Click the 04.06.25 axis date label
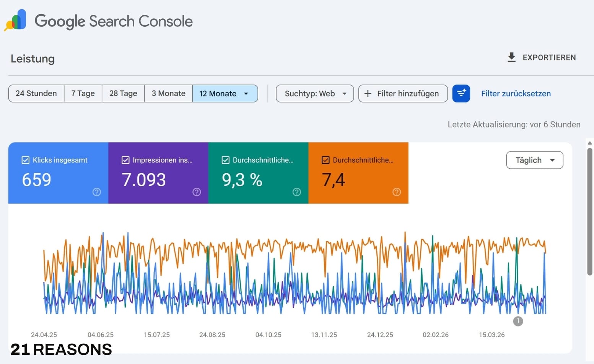The width and height of the screenshot is (594, 364). [101, 335]
